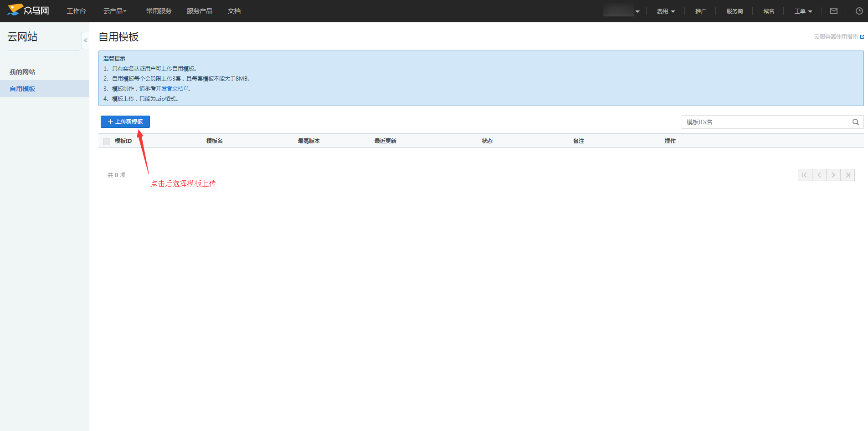
Task: Select 我的网站 in sidebar
Action: [45, 72]
